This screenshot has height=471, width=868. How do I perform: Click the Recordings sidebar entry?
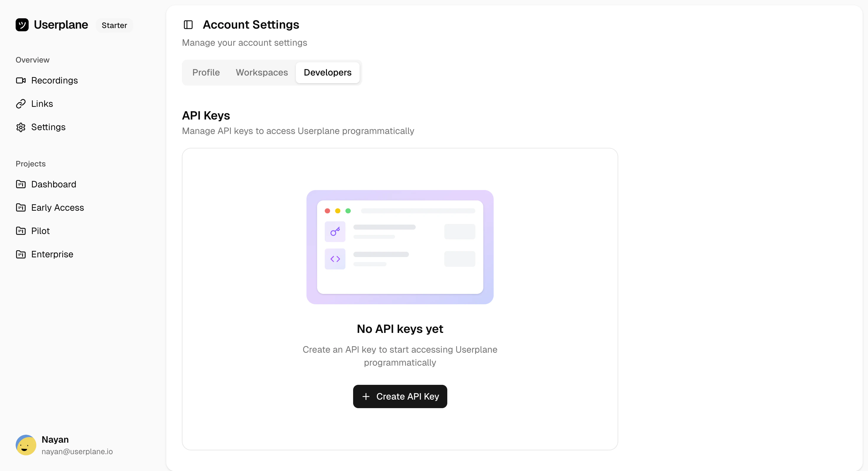[x=55, y=80]
